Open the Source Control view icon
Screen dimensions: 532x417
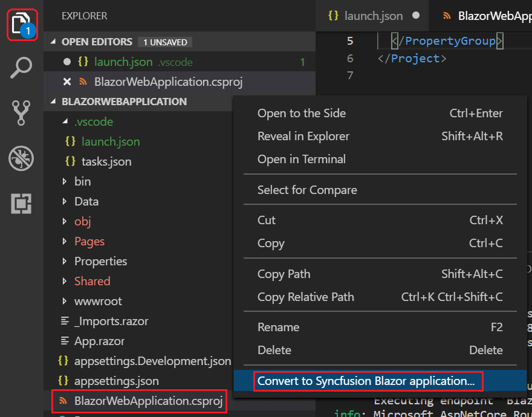(22, 114)
